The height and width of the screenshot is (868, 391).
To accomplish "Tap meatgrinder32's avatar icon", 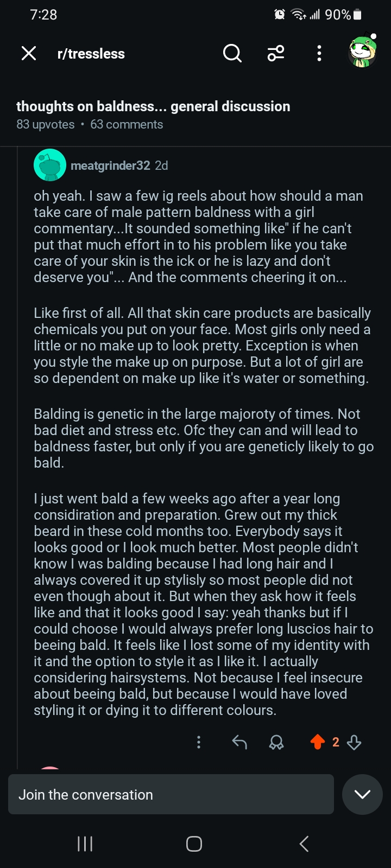I will (50, 165).
